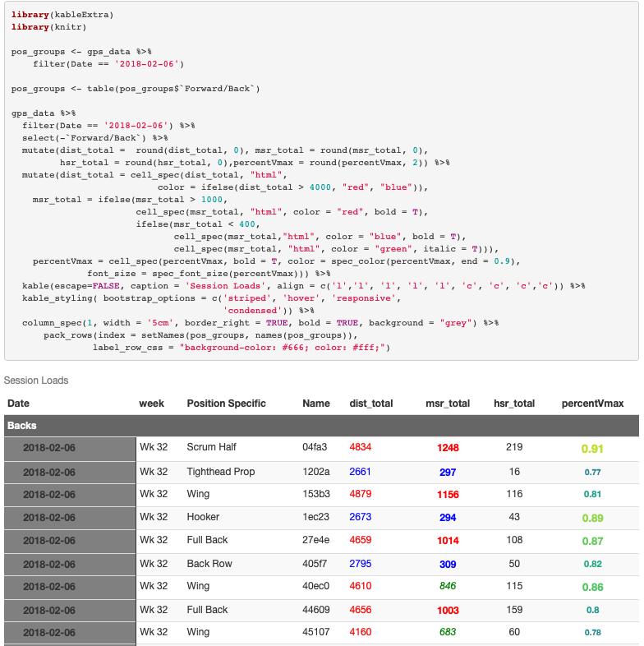Click player name "1ec23" in the table
The image size is (644, 646).
(315, 517)
